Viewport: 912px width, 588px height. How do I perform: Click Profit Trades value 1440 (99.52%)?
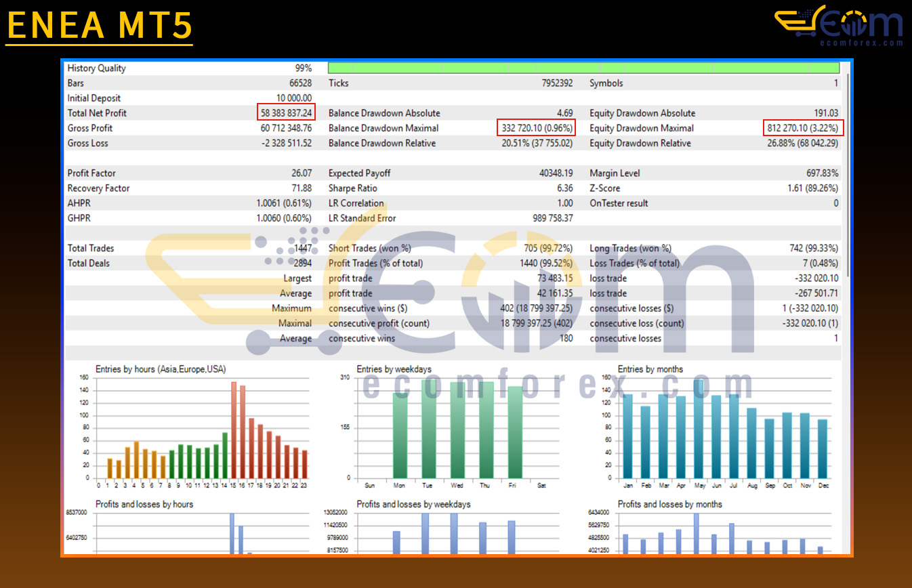coord(545,264)
